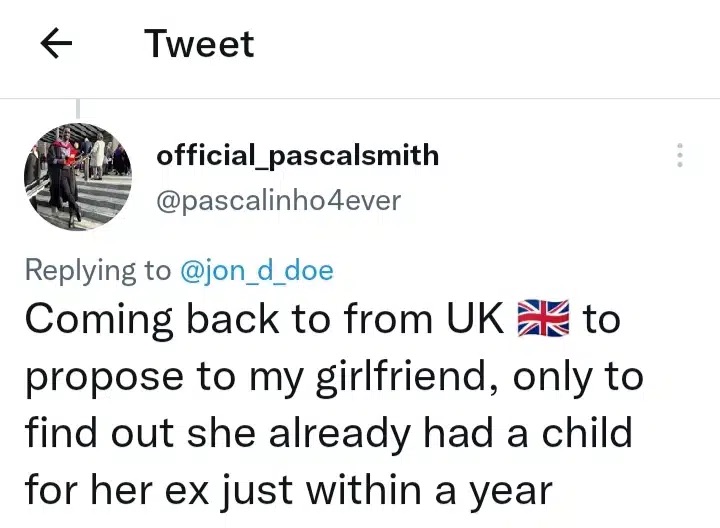Tap the 'for her ex just within' line
The image size is (720, 528).
288,491
